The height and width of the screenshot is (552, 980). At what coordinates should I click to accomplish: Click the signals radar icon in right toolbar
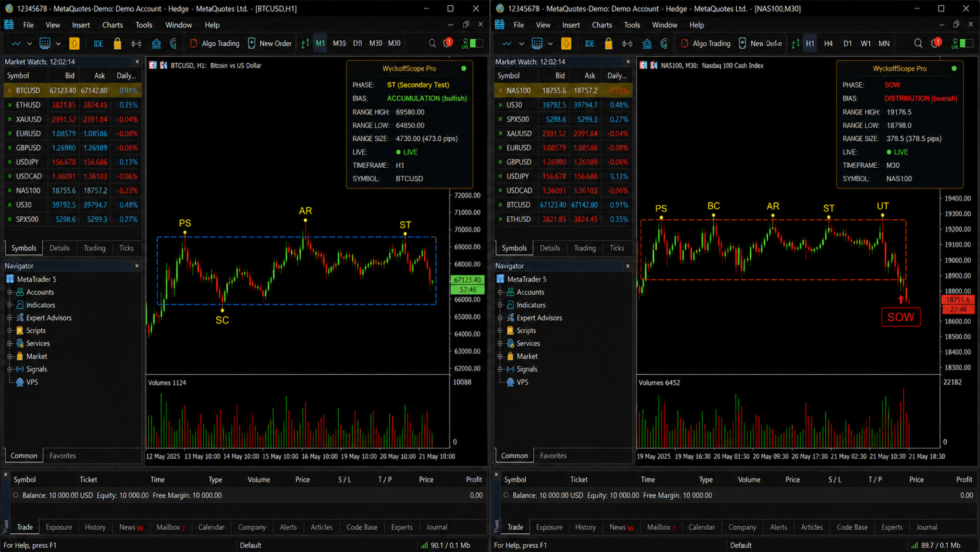pos(664,43)
